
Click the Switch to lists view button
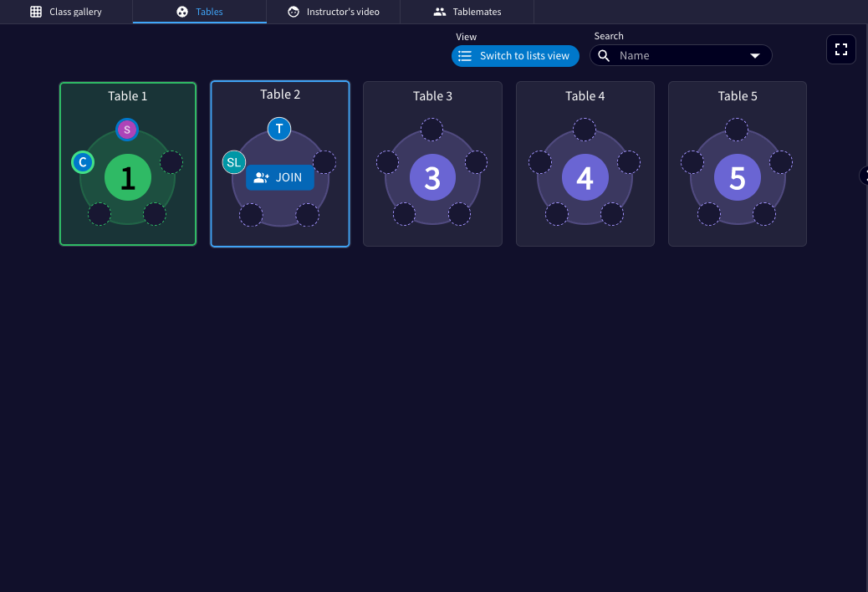515,56
